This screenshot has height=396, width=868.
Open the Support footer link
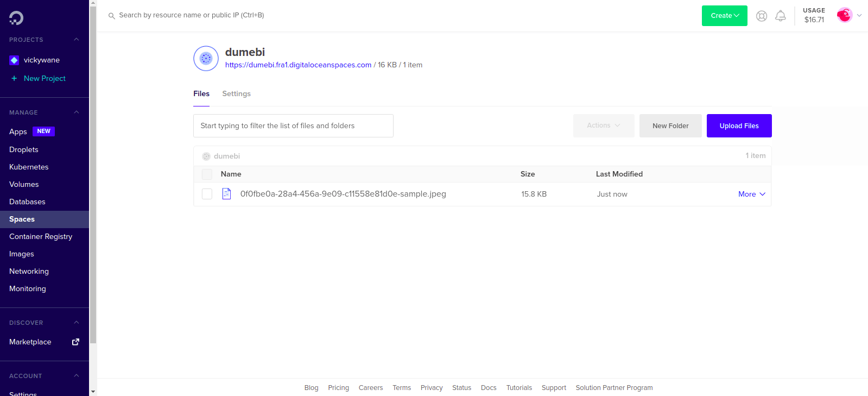554,388
